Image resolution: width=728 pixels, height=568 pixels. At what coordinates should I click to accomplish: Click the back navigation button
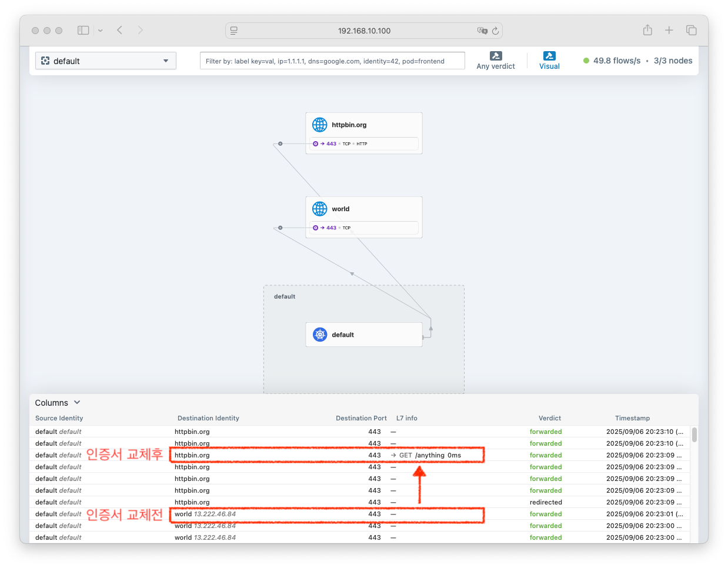point(119,31)
